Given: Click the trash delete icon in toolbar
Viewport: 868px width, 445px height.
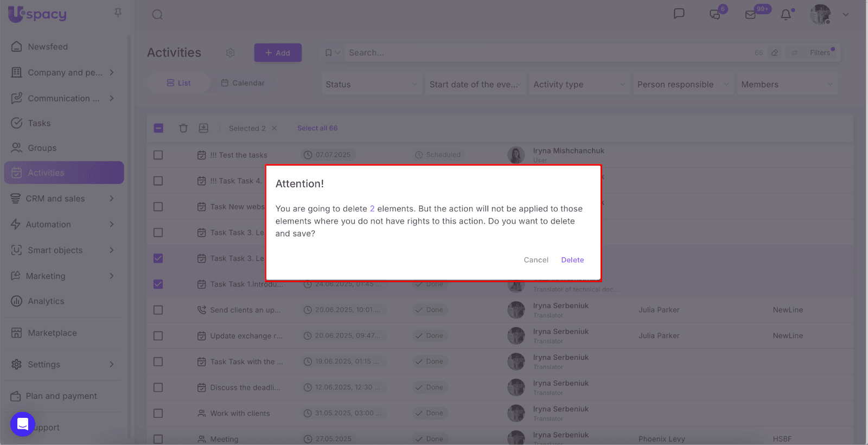Looking at the screenshot, I should point(183,128).
